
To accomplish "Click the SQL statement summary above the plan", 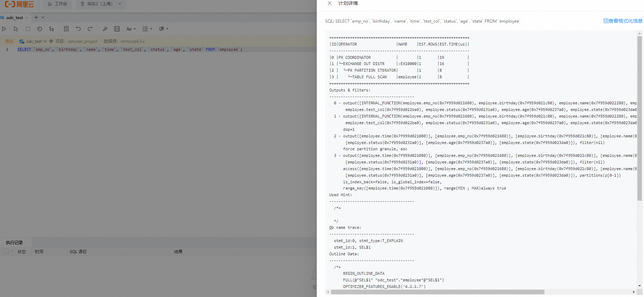I will click(423, 21).
